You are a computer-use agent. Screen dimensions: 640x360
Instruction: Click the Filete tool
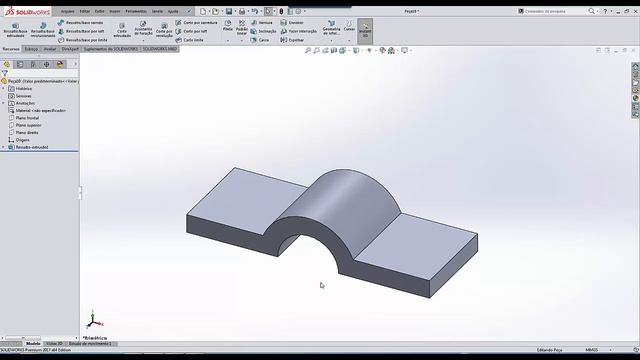(x=228, y=26)
